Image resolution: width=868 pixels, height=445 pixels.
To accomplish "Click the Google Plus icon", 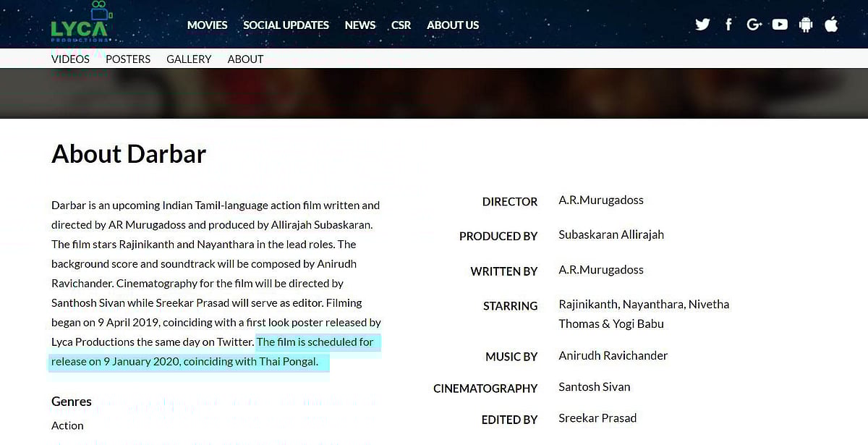I will pos(754,25).
